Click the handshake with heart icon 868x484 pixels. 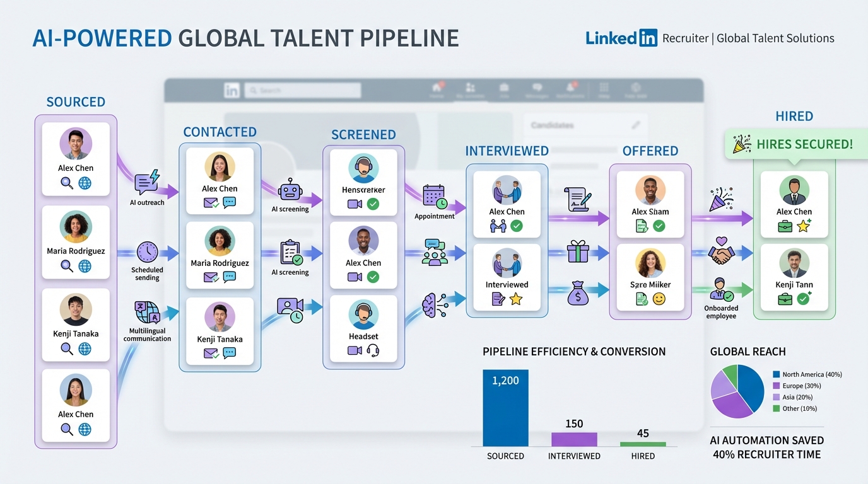tap(721, 251)
